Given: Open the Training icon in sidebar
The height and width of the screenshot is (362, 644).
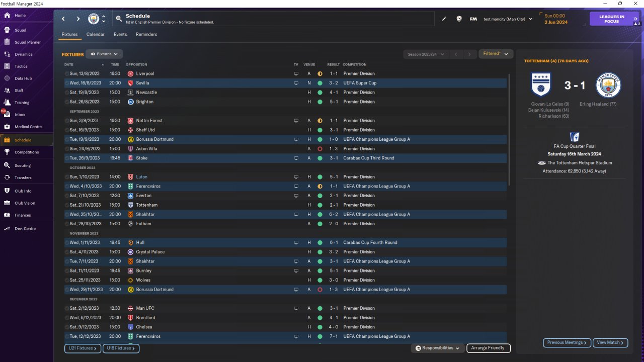Looking at the screenshot, I should tap(7, 103).
